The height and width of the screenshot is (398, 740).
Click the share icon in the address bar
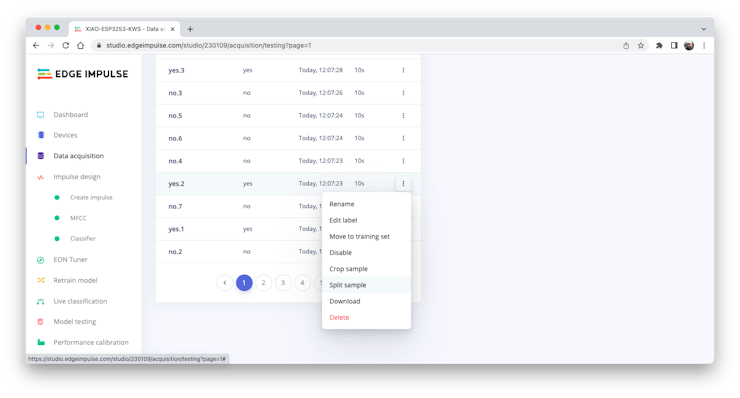point(626,45)
